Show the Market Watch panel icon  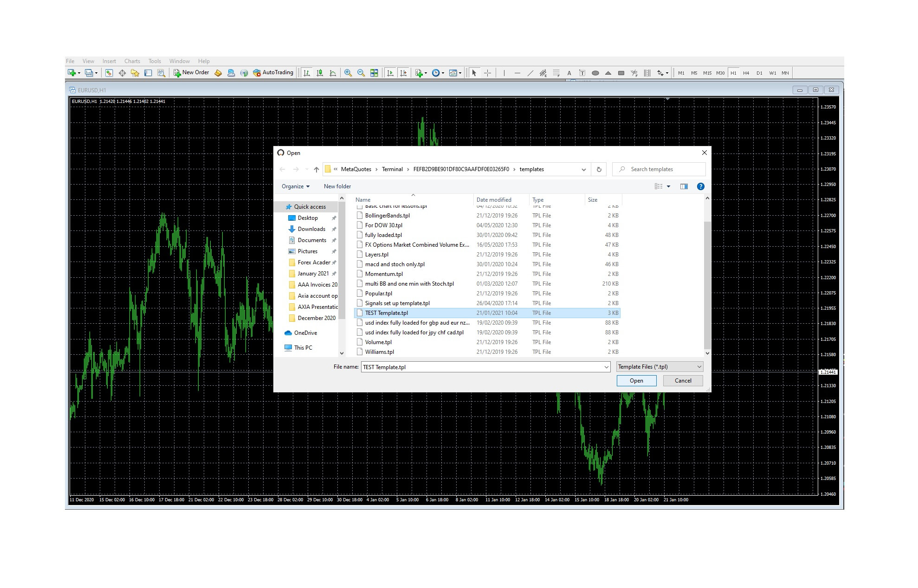point(109,73)
